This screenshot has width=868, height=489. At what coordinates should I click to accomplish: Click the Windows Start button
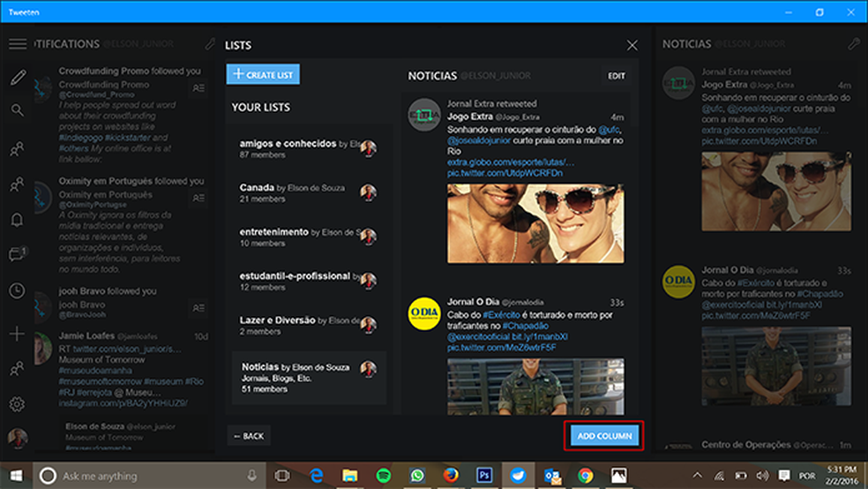(x=16, y=476)
